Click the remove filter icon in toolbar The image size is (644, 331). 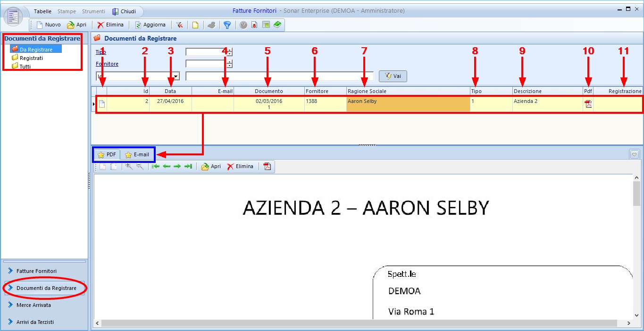(x=180, y=25)
